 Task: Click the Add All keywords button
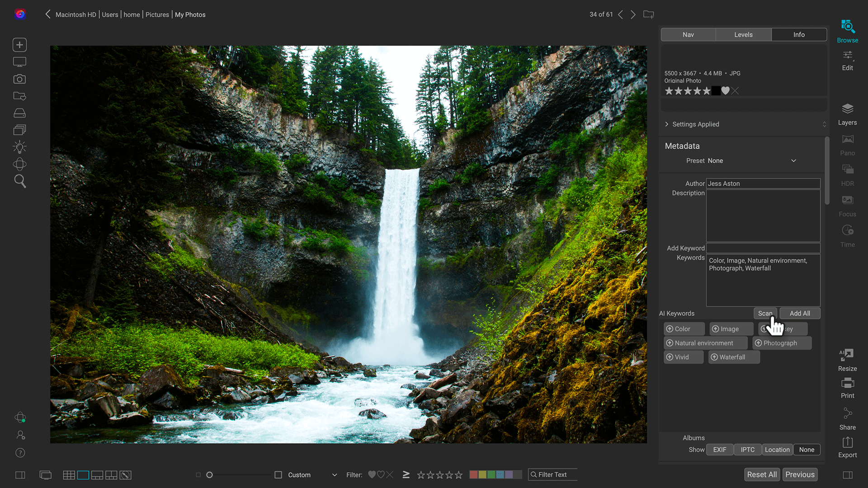[x=799, y=313]
